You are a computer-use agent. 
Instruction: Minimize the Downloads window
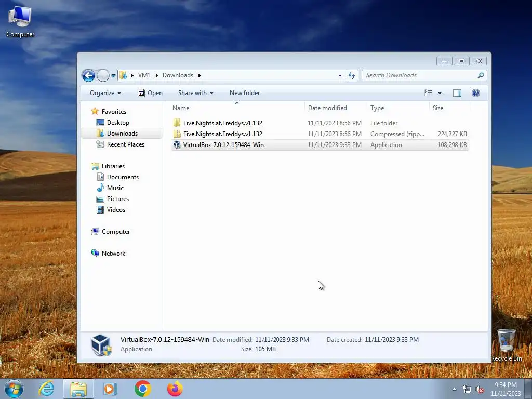[444, 61]
